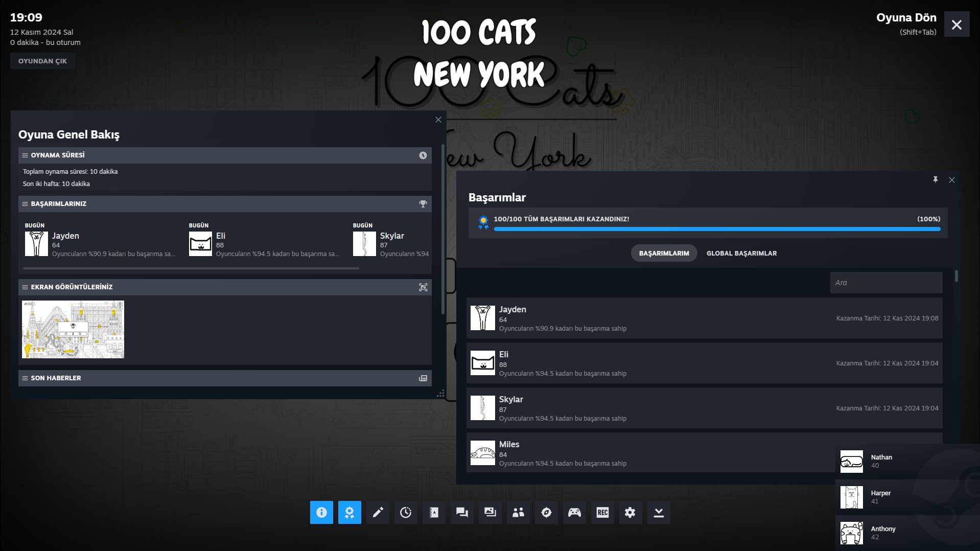Viewport: 980px width, 551px height.
Task: Click the Eli name in Oyuna Genel Bakış
Action: point(221,236)
